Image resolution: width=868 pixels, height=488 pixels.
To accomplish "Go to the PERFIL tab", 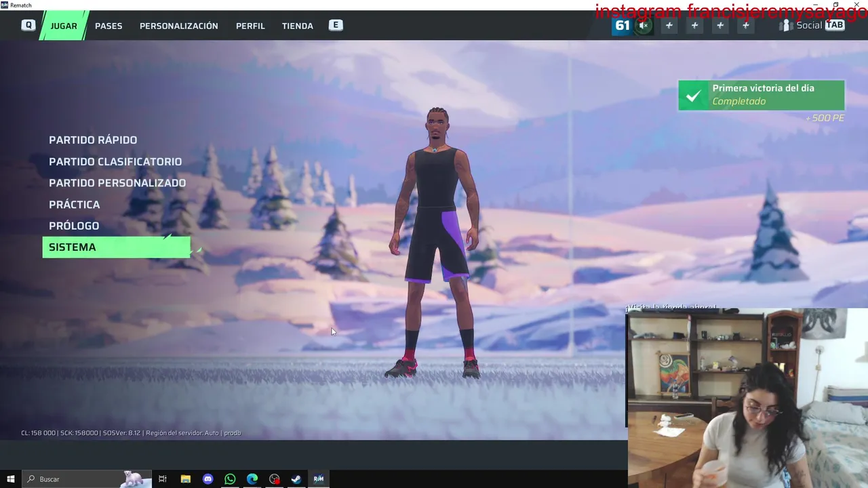I will click(250, 26).
